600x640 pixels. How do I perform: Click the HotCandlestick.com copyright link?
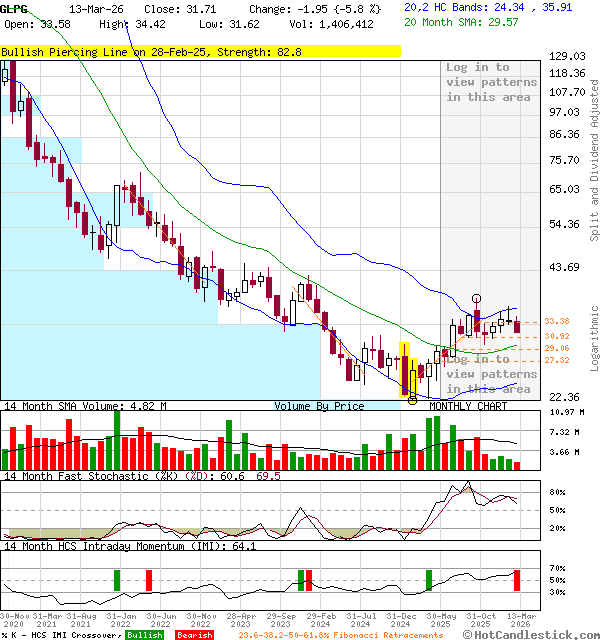coord(543,634)
